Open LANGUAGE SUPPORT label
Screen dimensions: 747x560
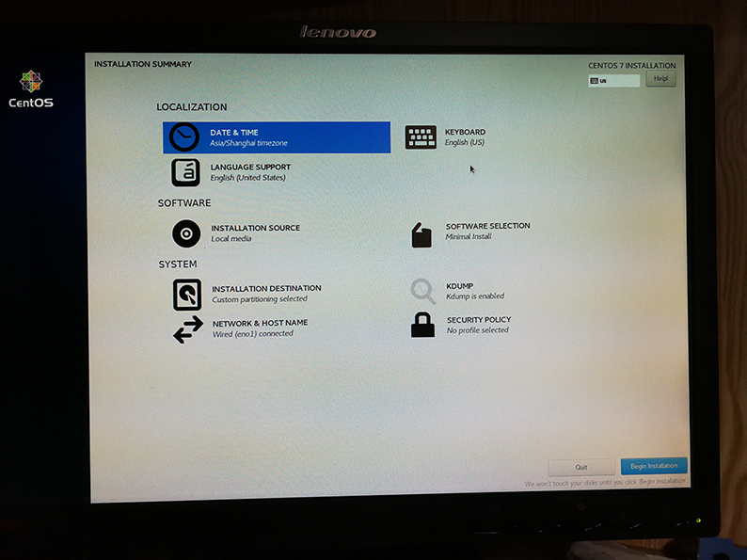(x=250, y=168)
